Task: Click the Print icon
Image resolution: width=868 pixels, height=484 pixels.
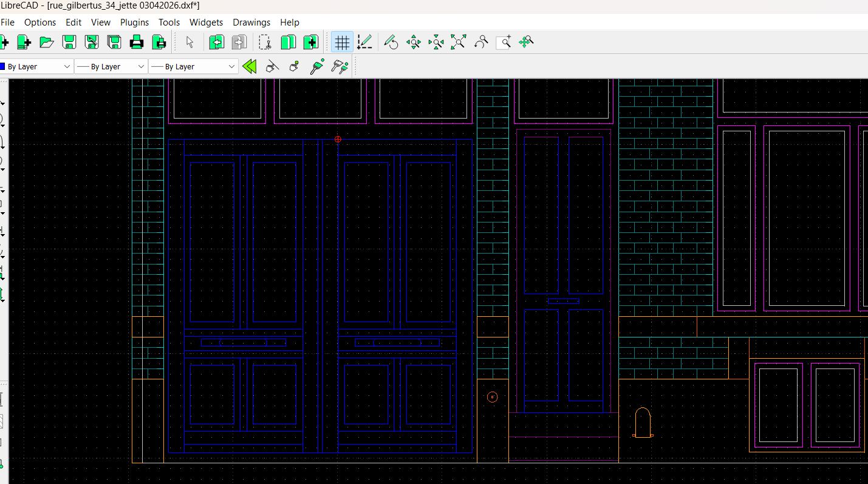Action: (x=137, y=42)
